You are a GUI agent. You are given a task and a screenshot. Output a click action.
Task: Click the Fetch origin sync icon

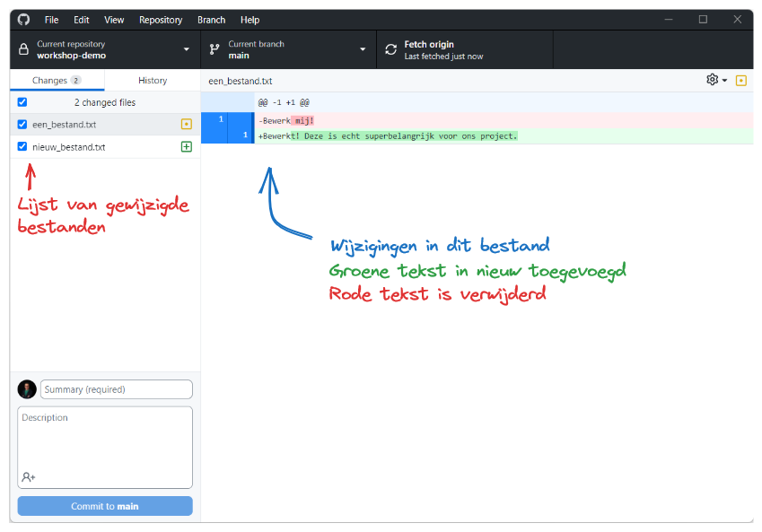click(x=390, y=50)
